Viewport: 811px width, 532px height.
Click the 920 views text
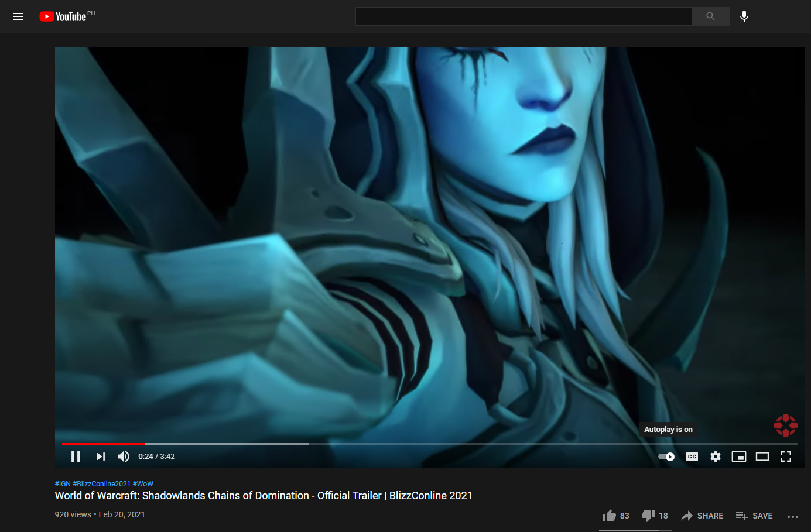(73, 514)
